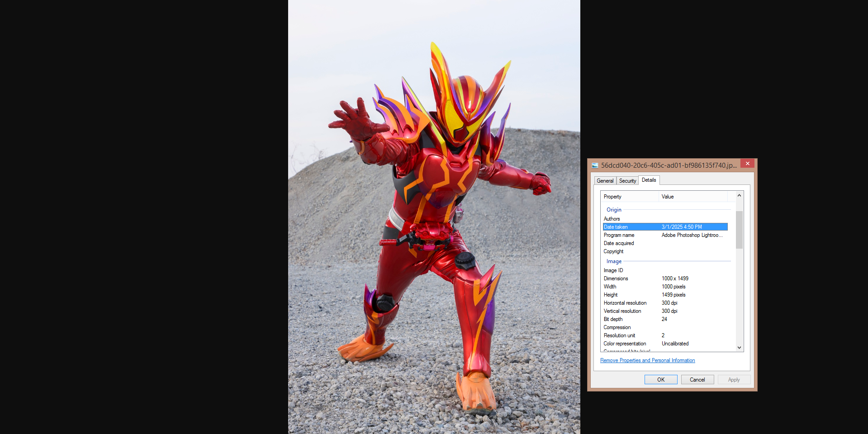The width and height of the screenshot is (868, 434).
Task: Select the Program name row
Action: click(665, 235)
